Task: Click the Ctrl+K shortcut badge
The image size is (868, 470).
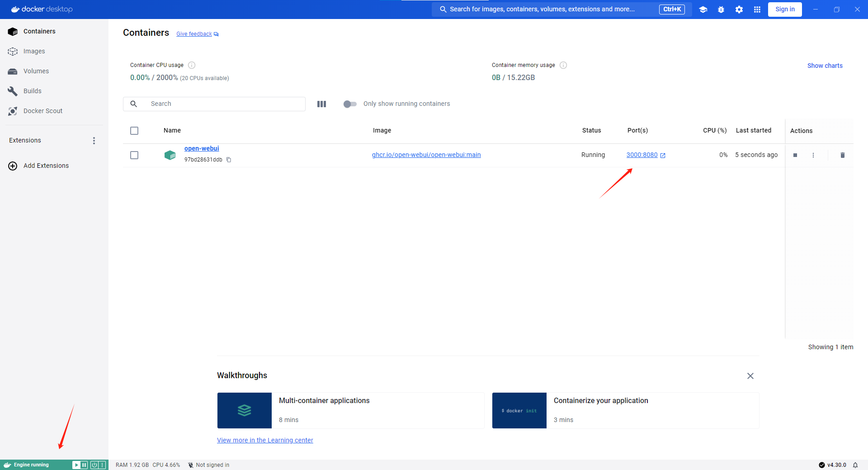Action: point(672,9)
